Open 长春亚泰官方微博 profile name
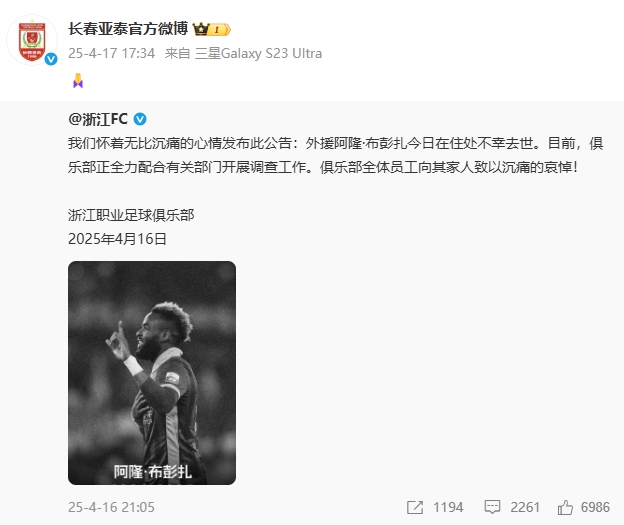 pyautogui.click(x=128, y=29)
